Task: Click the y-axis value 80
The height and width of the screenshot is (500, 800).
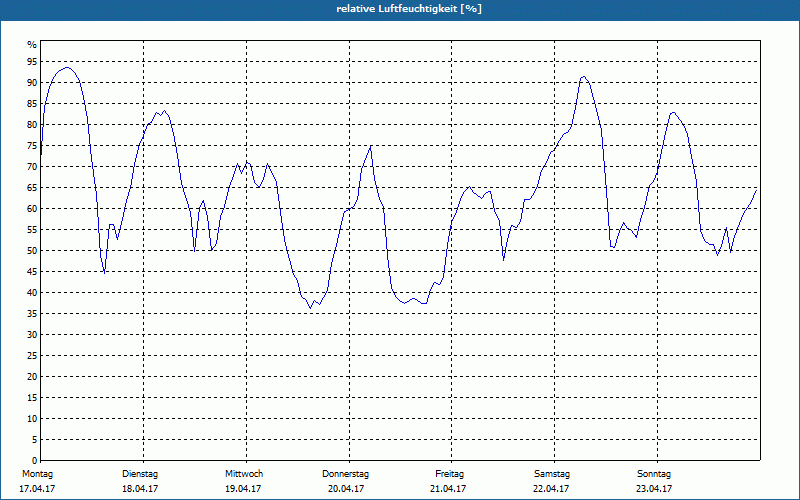Action: coord(32,124)
